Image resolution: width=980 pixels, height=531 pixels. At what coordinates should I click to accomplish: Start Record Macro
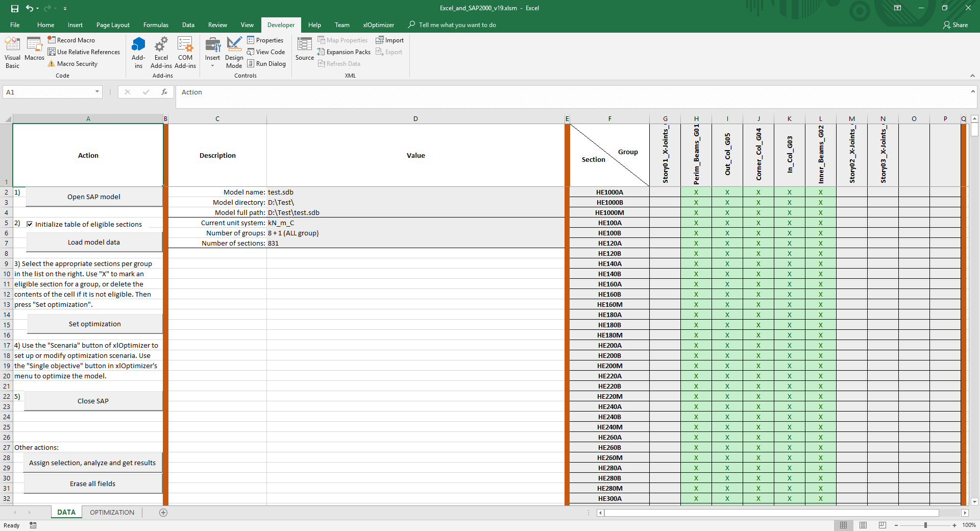click(x=71, y=40)
